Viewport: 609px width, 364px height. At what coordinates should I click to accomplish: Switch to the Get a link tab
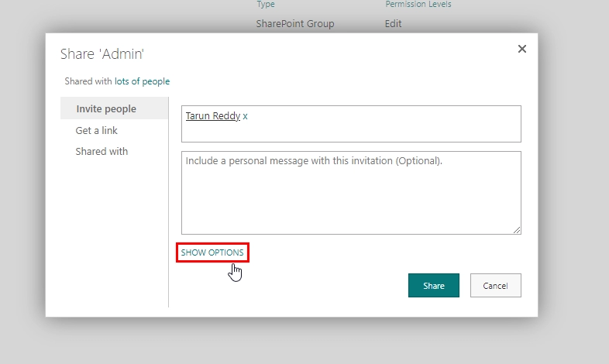tap(96, 130)
